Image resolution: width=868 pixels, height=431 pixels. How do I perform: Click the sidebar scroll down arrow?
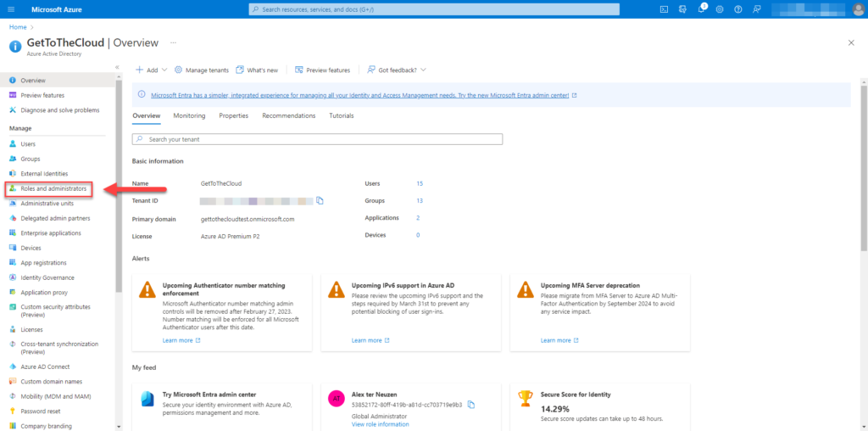click(x=119, y=427)
